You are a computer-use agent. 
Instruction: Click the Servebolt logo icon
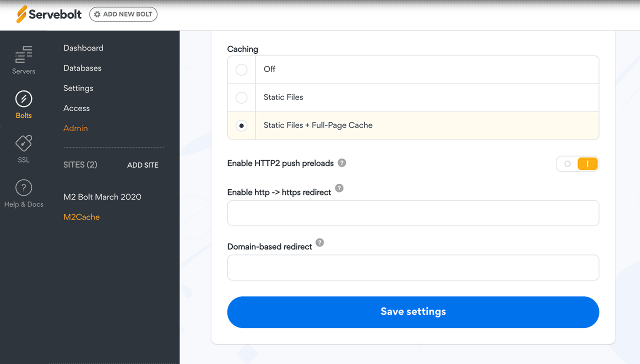click(21, 14)
